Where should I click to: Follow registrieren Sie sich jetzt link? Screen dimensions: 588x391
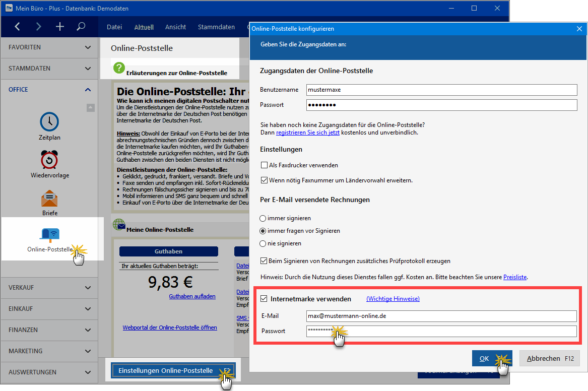pos(308,133)
